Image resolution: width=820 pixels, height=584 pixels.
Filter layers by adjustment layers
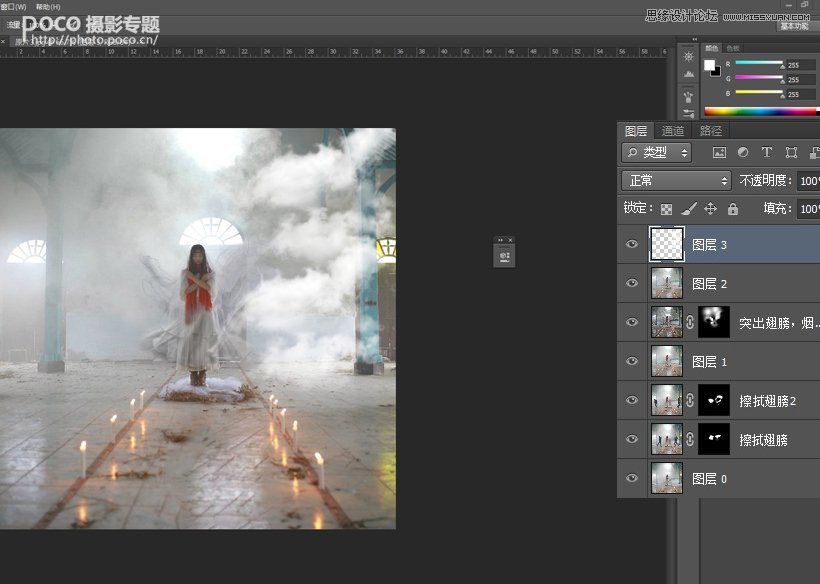[744, 152]
